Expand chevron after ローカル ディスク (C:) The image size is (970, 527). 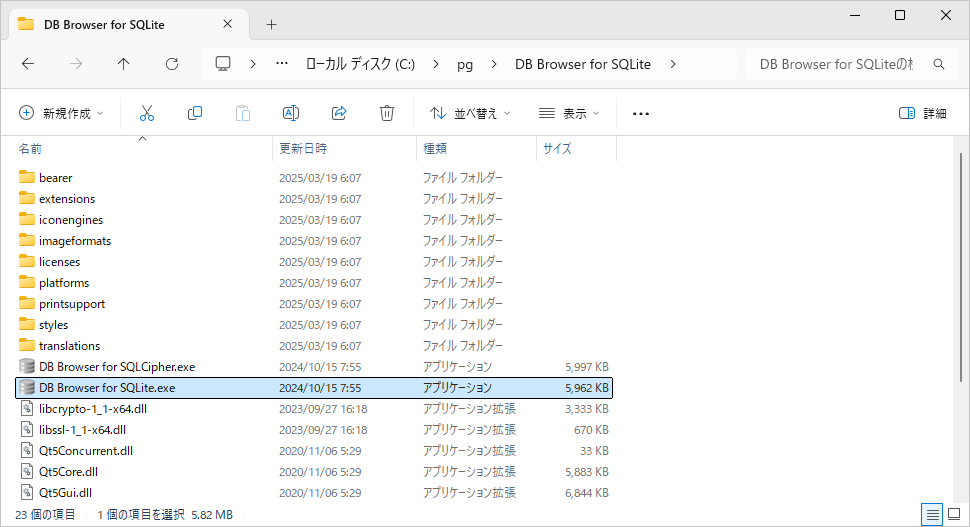click(436, 64)
